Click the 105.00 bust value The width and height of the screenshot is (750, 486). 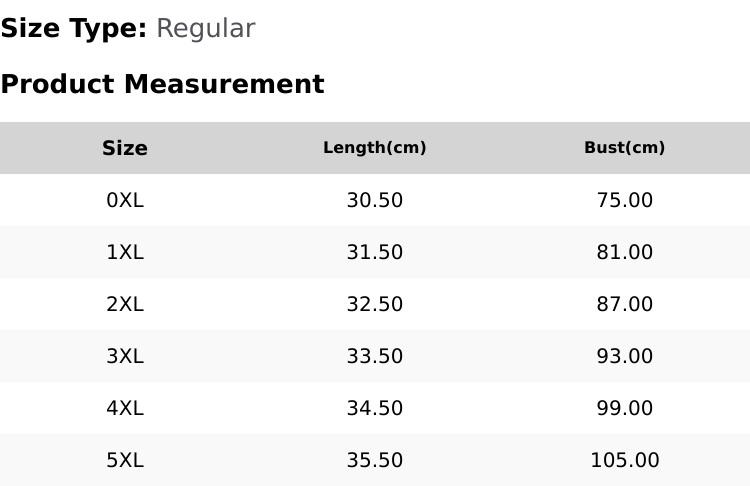[x=624, y=461]
